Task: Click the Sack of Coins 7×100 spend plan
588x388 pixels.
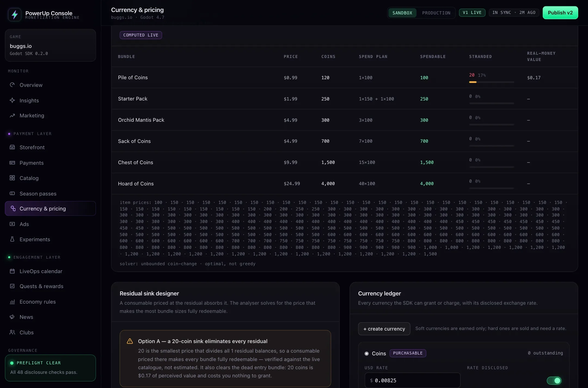Action: [366, 141]
